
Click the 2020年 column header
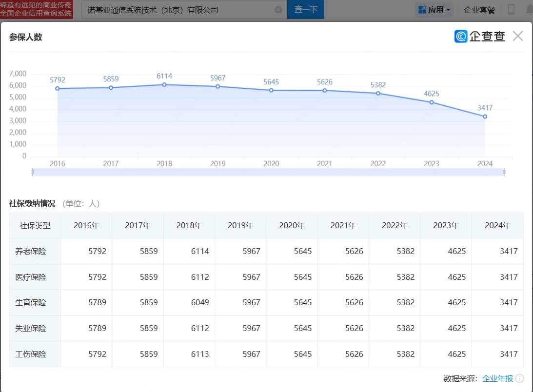pyautogui.click(x=292, y=225)
